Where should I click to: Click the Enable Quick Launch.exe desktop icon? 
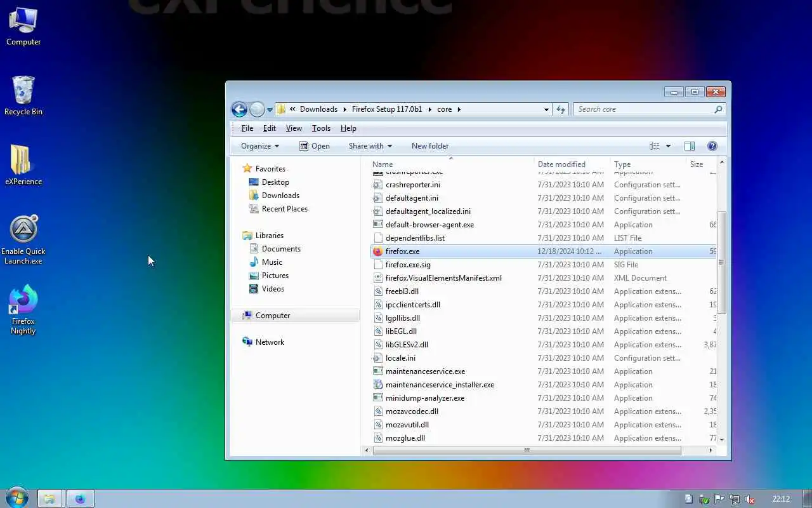click(x=23, y=240)
